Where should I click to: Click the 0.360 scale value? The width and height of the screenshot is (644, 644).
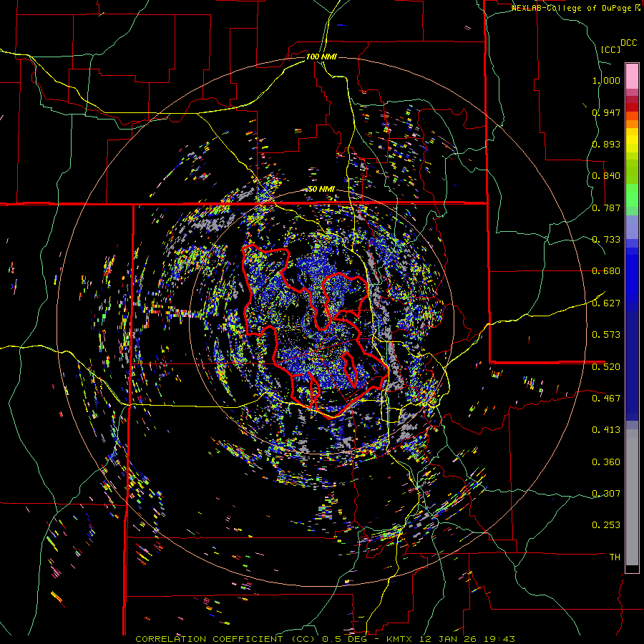[606, 462]
